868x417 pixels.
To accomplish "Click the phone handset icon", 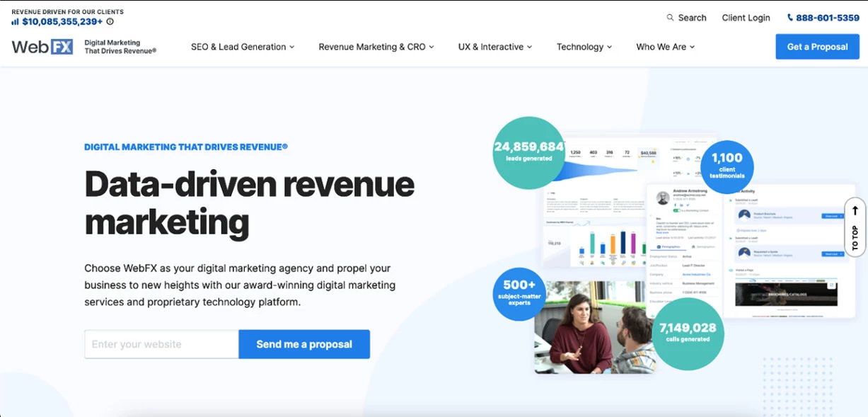I will pyautogui.click(x=790, y=18).
